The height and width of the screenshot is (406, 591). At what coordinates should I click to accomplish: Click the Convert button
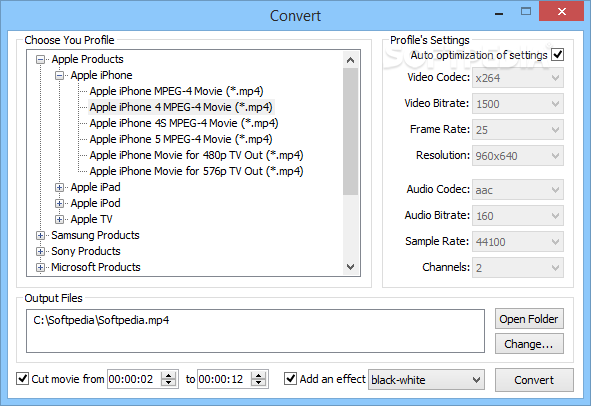[534, 380]
